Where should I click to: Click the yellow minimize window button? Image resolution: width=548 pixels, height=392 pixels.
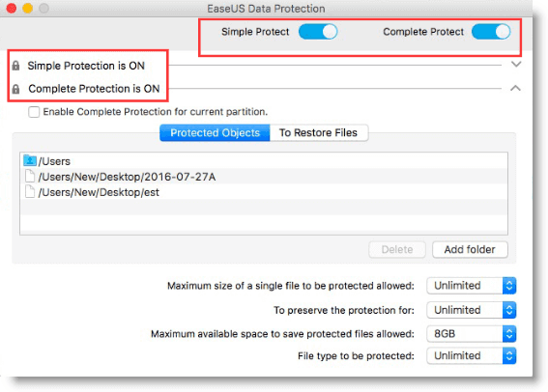pyautogui.click(x=28, y=8)
